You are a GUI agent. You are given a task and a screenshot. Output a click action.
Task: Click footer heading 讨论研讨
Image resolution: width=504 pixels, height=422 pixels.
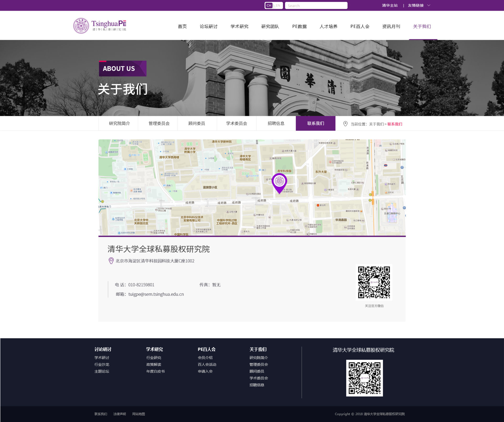point(103,349)
